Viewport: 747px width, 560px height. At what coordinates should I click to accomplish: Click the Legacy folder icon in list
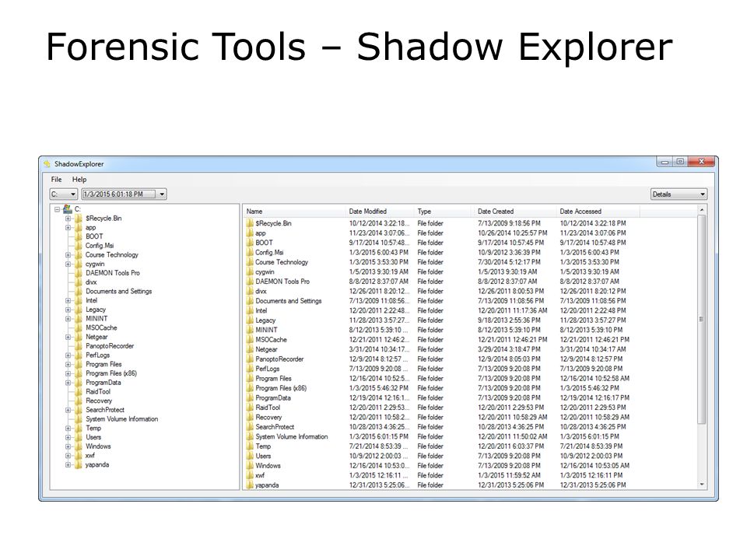250,320
